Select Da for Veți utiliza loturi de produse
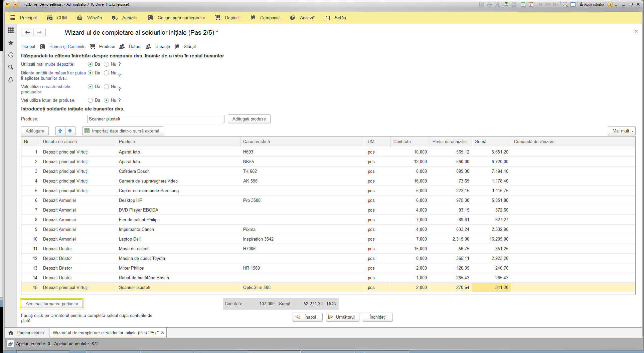The height and width of the screenshot is (353, 644). click(x=90, y=100)
